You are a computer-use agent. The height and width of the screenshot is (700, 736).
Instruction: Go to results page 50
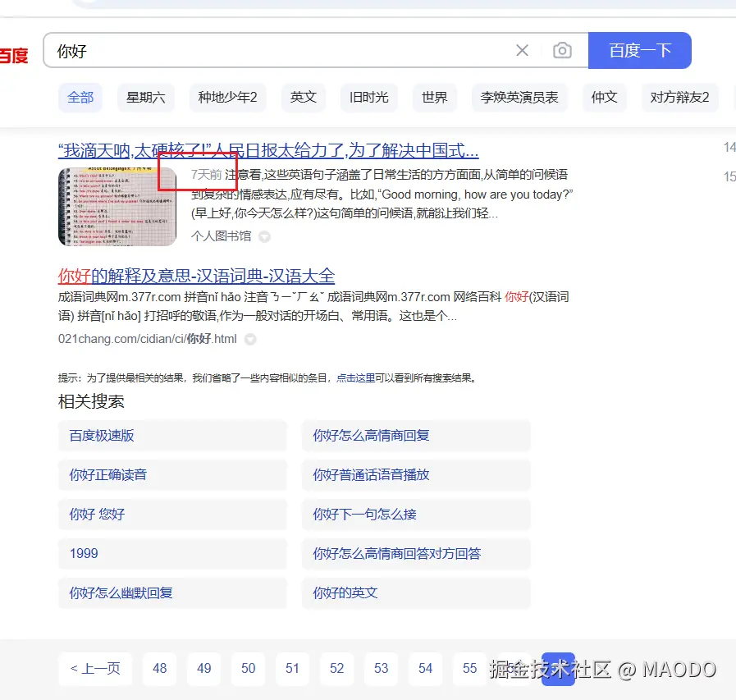(248, 669)
